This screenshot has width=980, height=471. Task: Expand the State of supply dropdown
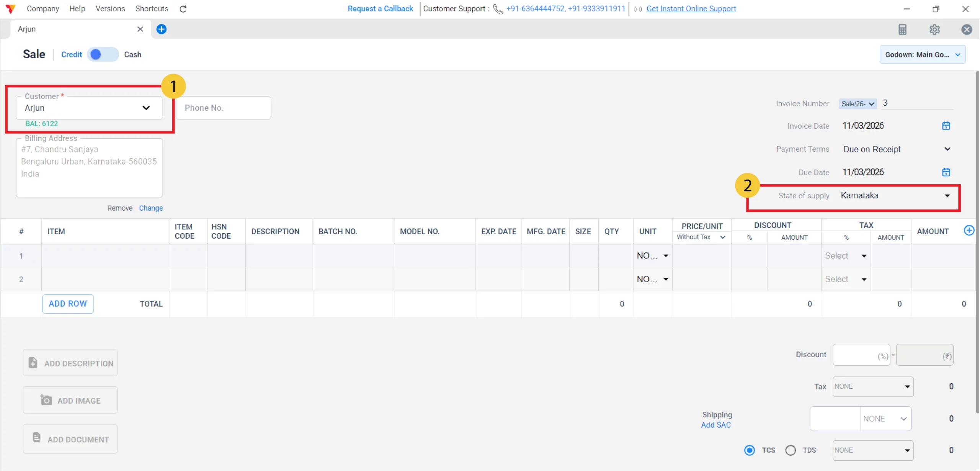947,196
